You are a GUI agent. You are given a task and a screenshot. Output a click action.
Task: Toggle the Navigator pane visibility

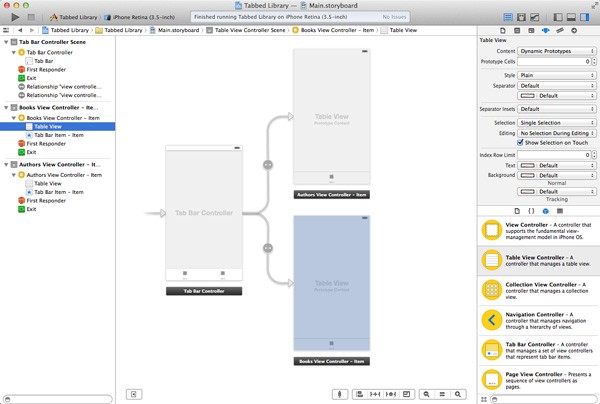[x=558, y=17]
